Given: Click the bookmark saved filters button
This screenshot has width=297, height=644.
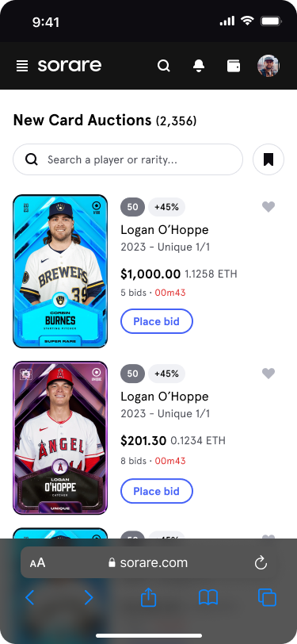Looking at the screenshot, I should coord(268,159).
